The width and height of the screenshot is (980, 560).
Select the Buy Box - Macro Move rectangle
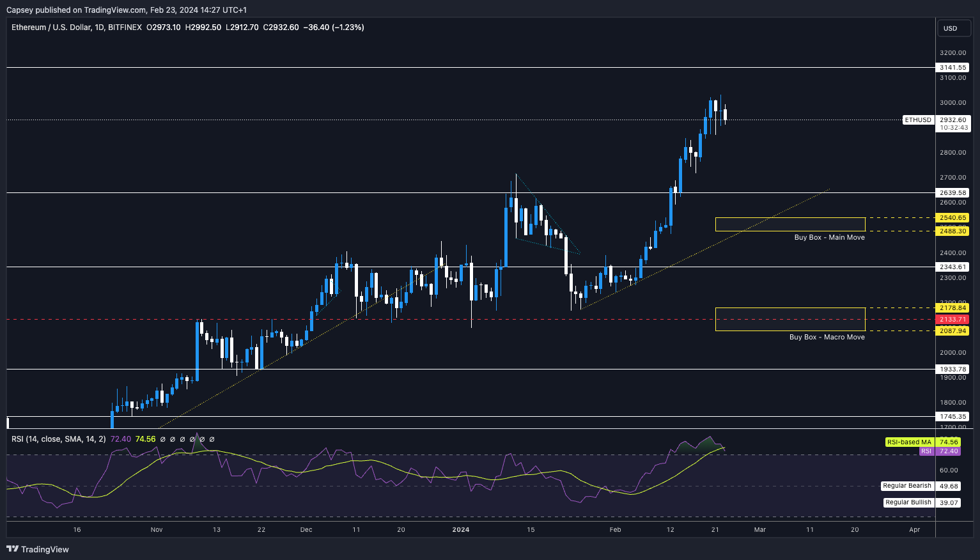[789, 319]
